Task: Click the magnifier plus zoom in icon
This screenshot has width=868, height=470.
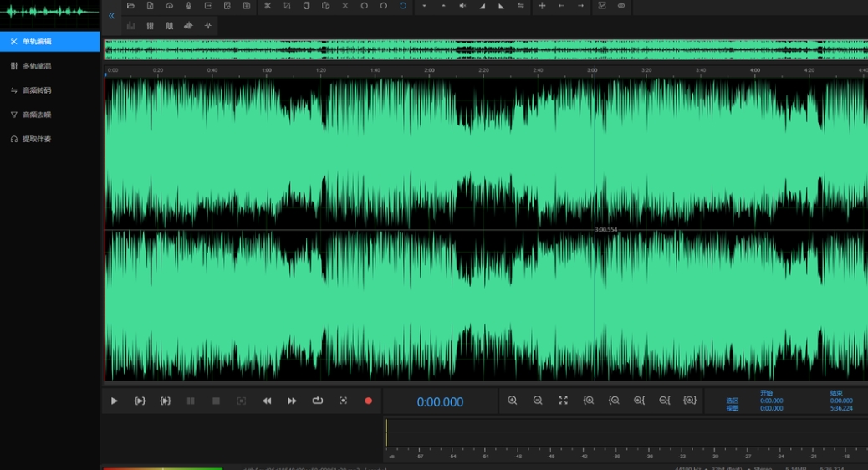Action: (x=513, y=401)
